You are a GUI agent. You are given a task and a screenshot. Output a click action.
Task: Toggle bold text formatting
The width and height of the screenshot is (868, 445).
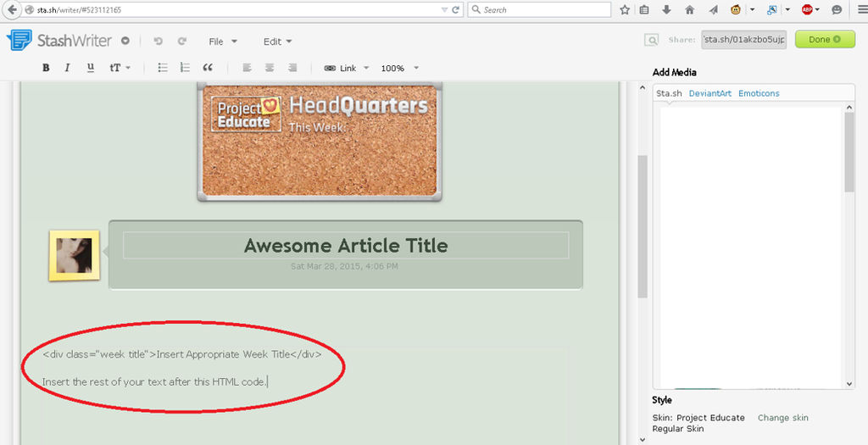pos(46,68)
